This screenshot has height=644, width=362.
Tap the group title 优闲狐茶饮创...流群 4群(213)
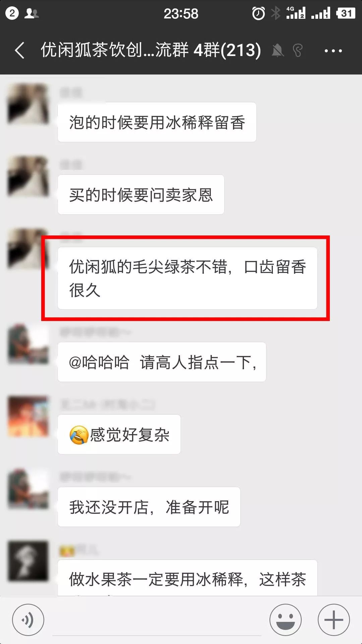151,50
